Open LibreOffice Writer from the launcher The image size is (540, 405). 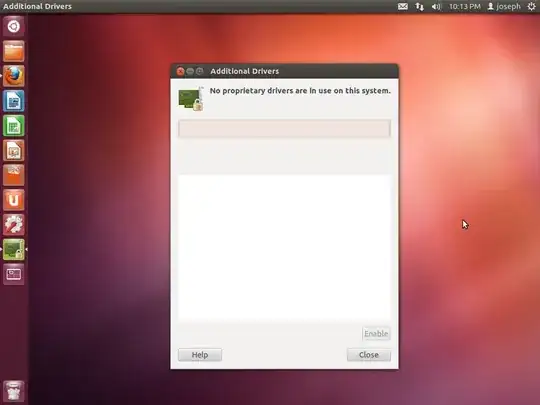(13, 101)
